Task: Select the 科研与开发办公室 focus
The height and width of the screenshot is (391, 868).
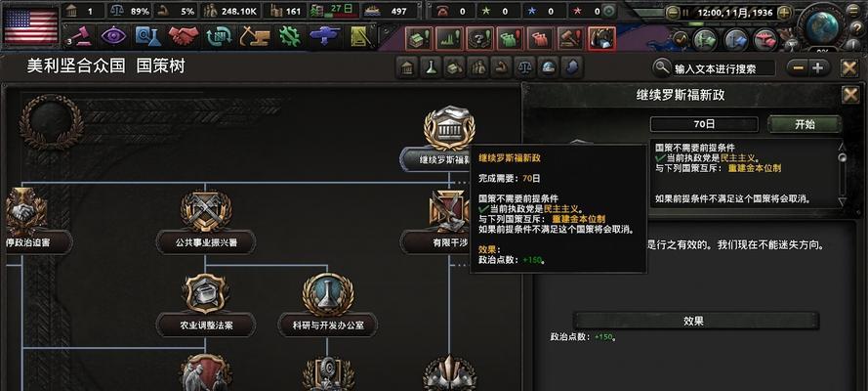Action: [x=328, y=326]
